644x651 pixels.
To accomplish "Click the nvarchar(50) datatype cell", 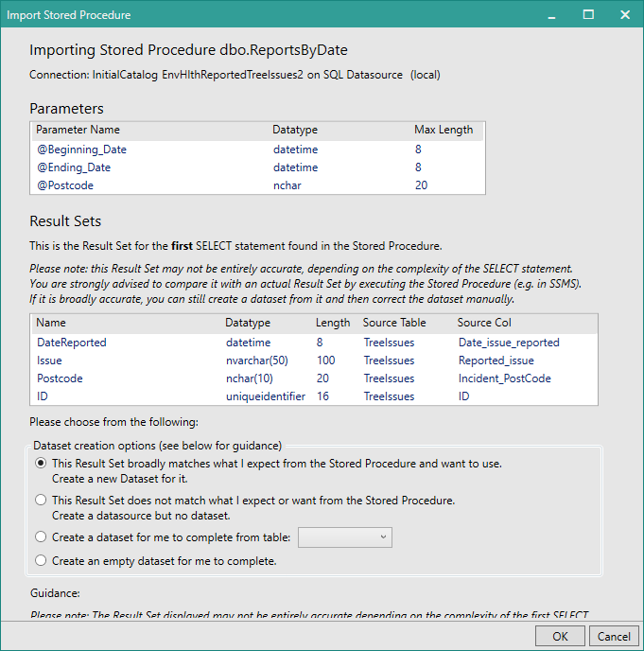I will click(x=257, y=361).
